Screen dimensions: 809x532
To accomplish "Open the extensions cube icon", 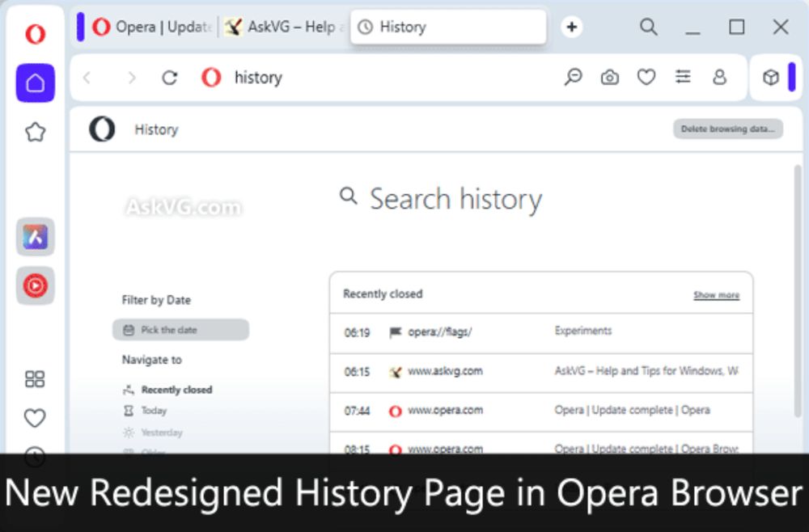I will [770, 78].
